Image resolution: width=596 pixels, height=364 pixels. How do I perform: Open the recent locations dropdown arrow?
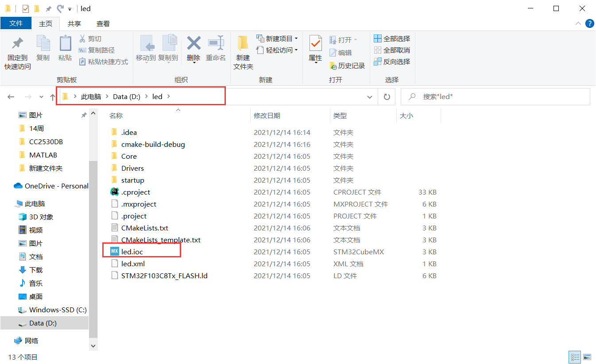[x=41, y=97]
